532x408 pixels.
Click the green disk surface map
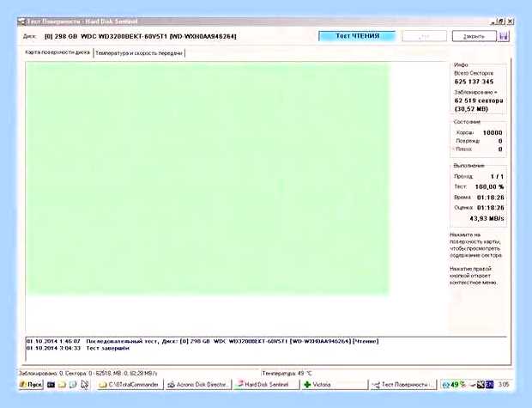point(208,179)
